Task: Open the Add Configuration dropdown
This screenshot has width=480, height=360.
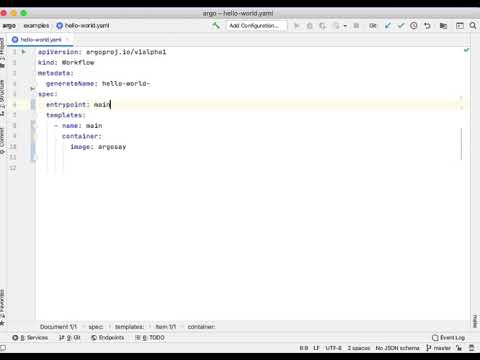Action: (256, 26)
